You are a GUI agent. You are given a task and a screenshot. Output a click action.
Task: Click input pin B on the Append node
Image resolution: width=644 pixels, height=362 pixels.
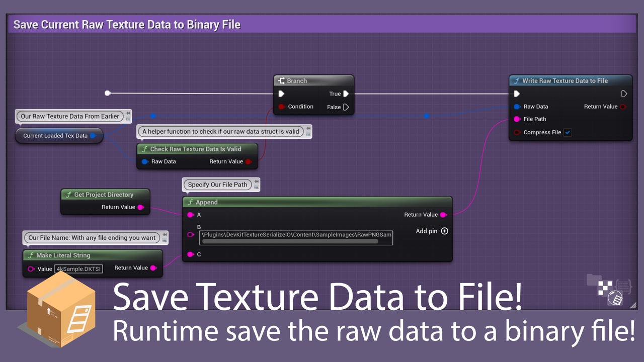pyautogui.click(x=190, y=235)
